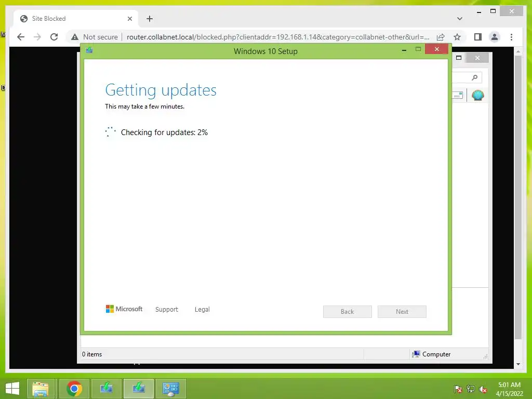Click the blue globe help icon

pyautogui.click(x=478, y=95)
